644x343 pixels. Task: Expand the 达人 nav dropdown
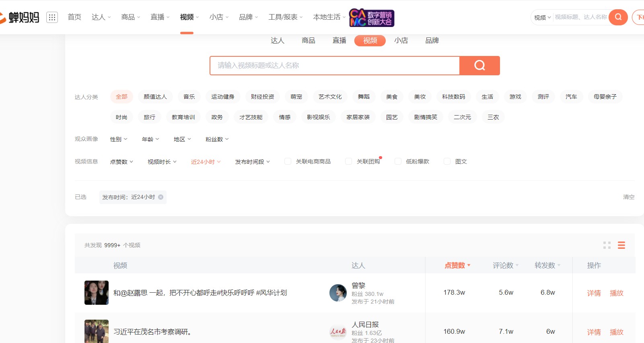click(101, 17)
